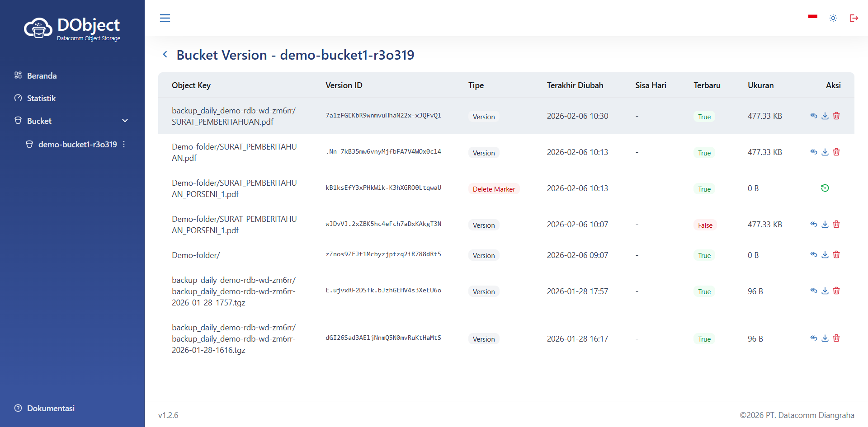Click the DObject logo

point(72,28)
